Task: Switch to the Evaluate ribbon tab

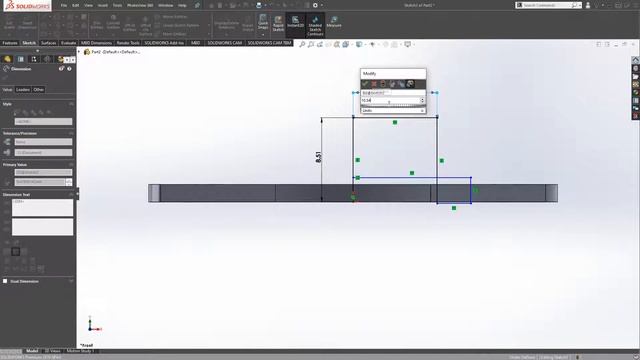Action: 69,43
